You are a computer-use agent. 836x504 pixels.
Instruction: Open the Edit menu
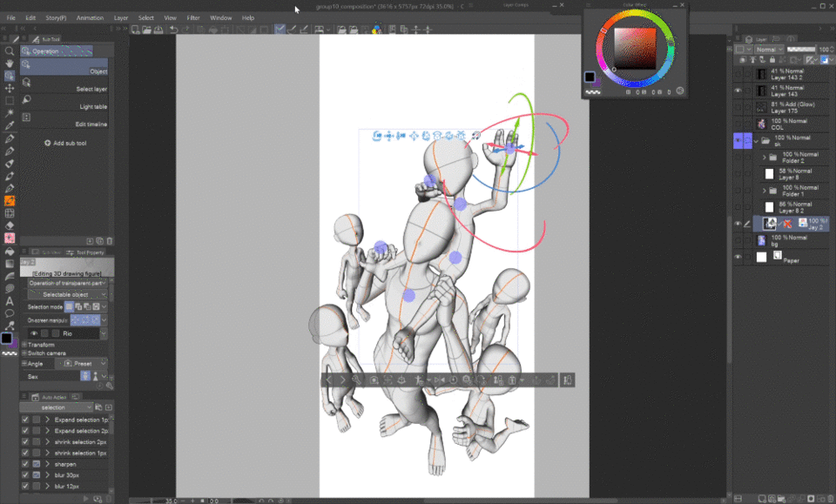(x=30, y=17)
